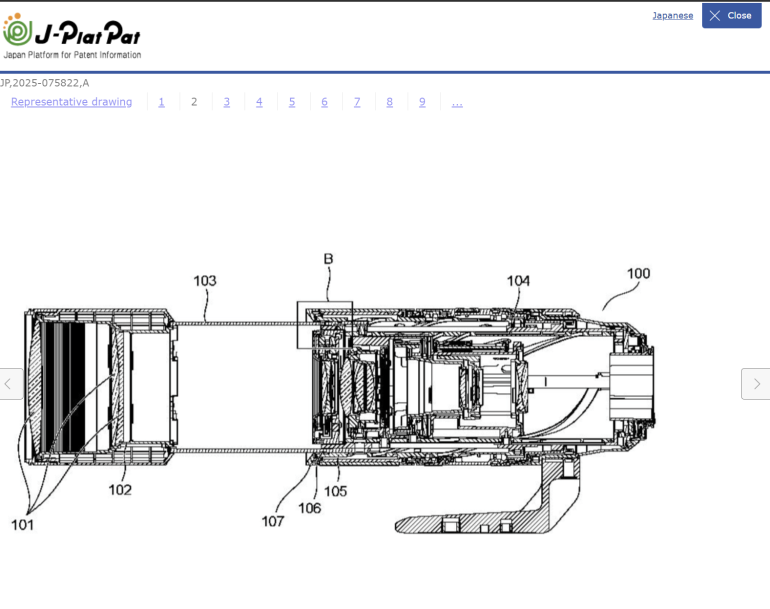This screenshot has width=770, height=609.
Task: Open drawing number 7
Action: (x=357, y=102)
